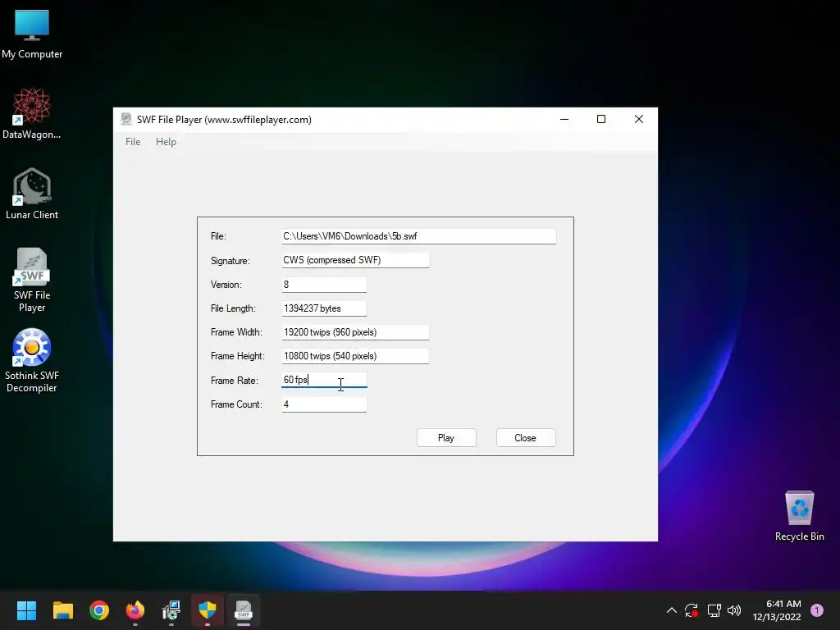
Task: Launch Firefox from the taskbar
Action: (135, 610)
